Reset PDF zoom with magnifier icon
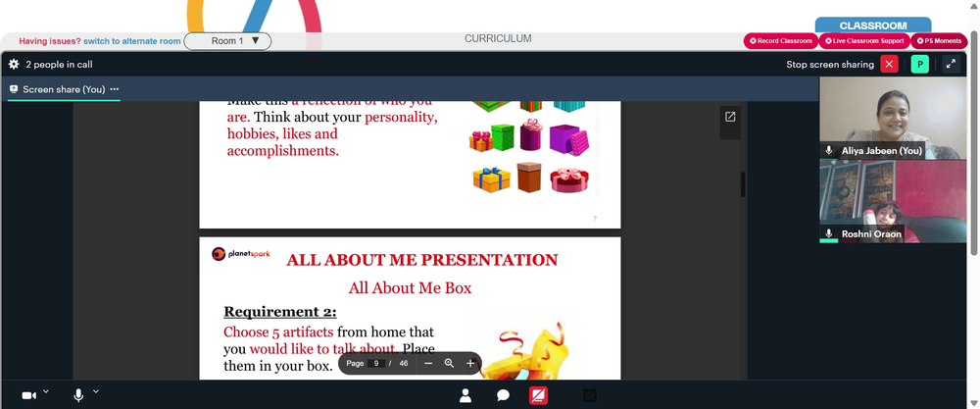Screen dimensions: 980x409 [x=449, y=363]
